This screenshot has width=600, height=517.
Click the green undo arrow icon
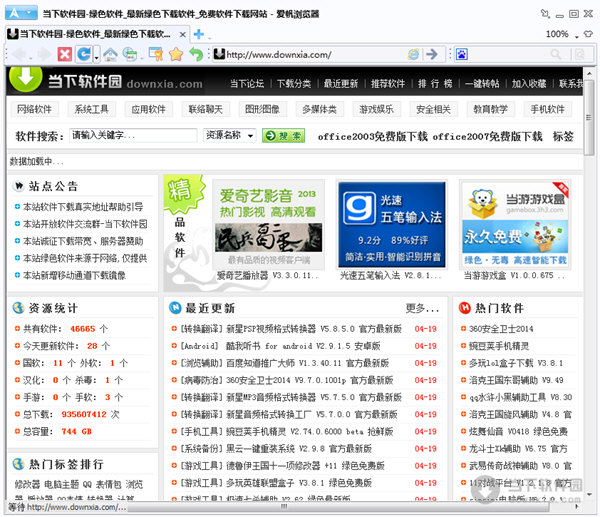[x=196, y=54]
